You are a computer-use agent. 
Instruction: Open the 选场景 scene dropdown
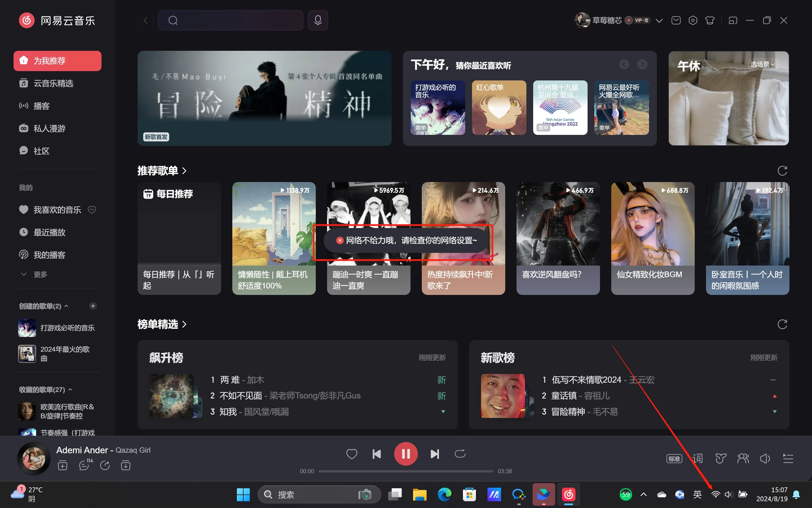[762, 64]
